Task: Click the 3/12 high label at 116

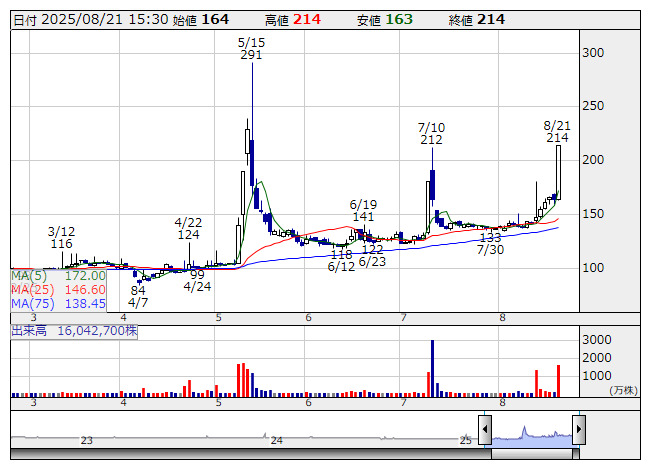Action: click(x=61, y=237)
